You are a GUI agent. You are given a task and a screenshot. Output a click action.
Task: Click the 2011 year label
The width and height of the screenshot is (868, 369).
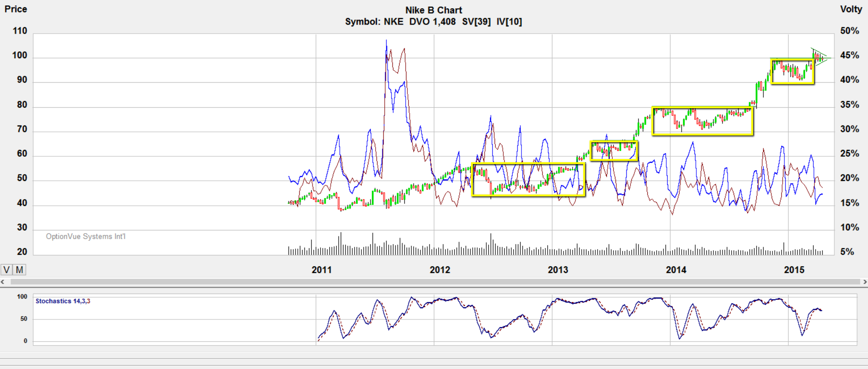tap(322, 269)
